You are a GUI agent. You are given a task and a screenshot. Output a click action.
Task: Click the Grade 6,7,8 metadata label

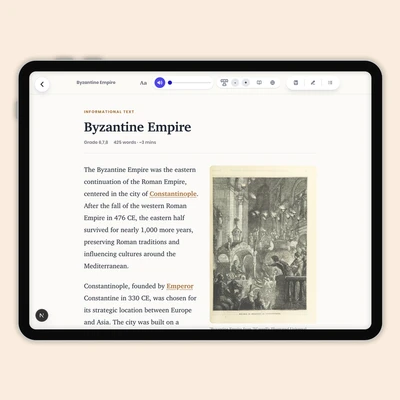point(96,142)
